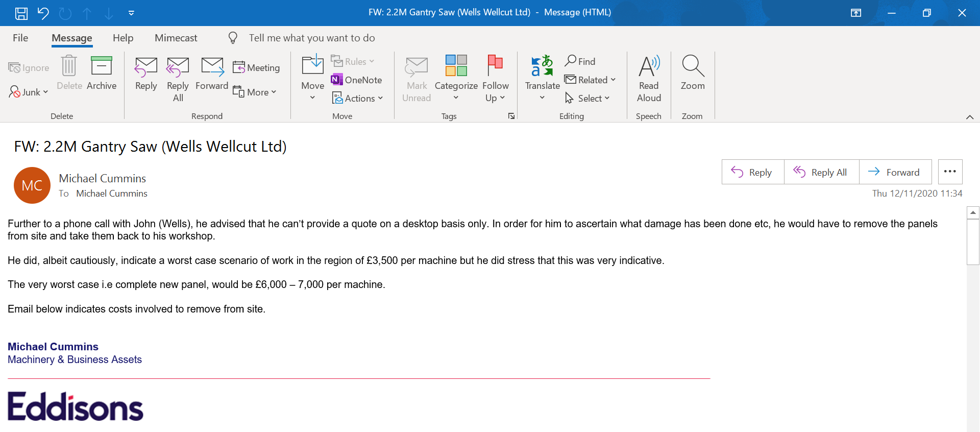Delete the message with trash icon

click(69, 73)
